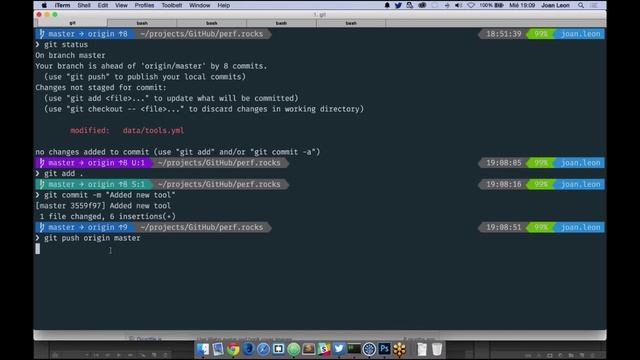Open the orange flower app in dock

pos(400,349)
